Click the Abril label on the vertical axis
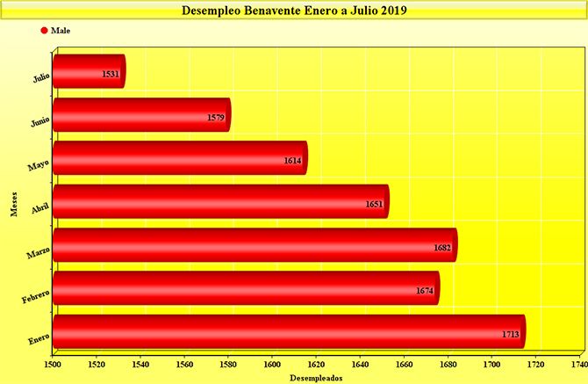This screenshot has height=384, width=588. [x=40, y=207]
